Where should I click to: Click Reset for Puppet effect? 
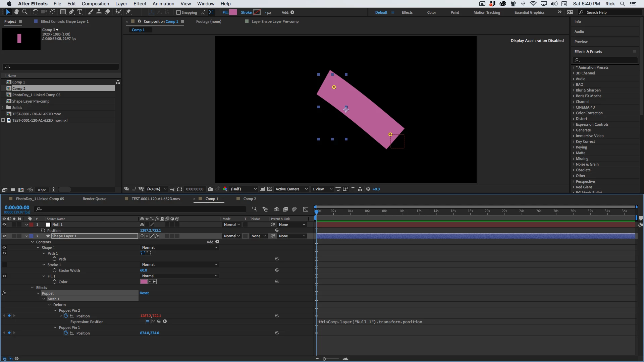click(x=144, y=293)
